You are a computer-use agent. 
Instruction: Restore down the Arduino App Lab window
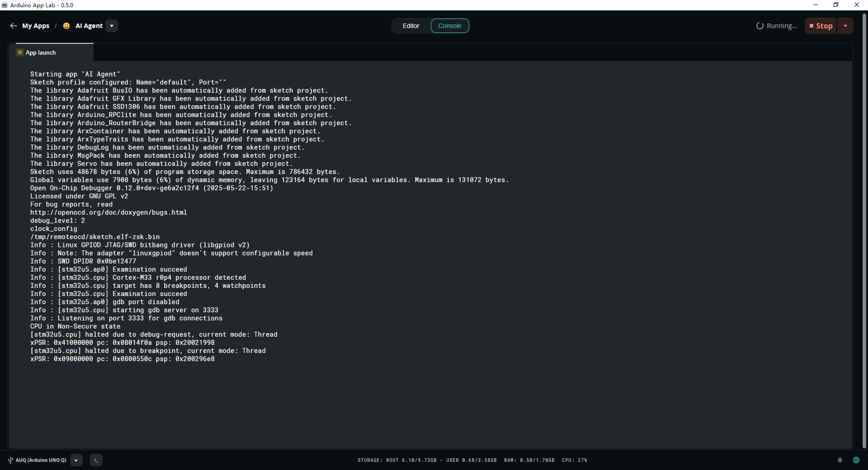click(x=836, y=5)
